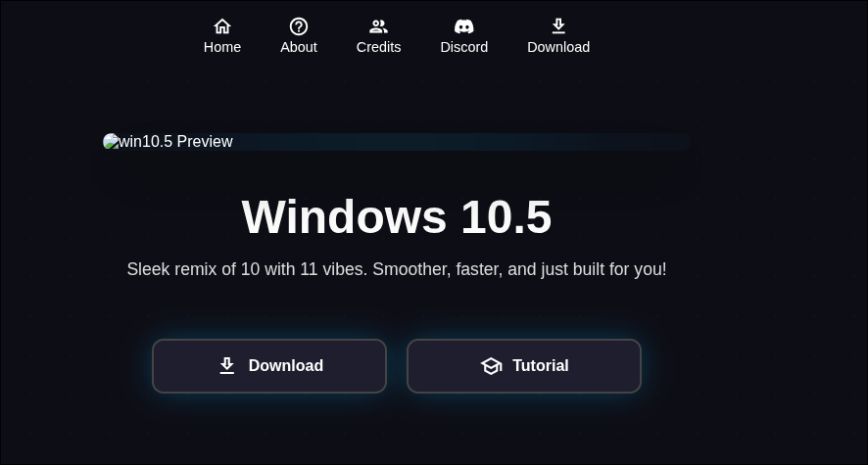
Task: Go to the Home nav label
Action: point(222,47)
